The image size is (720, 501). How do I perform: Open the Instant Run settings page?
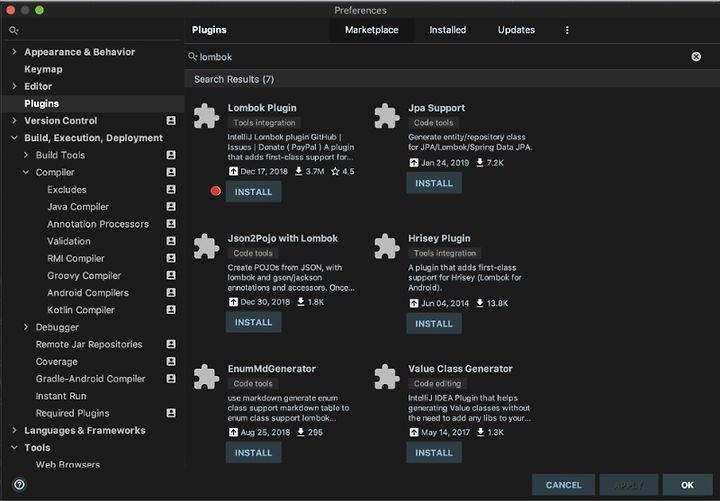tap(61, 396)
